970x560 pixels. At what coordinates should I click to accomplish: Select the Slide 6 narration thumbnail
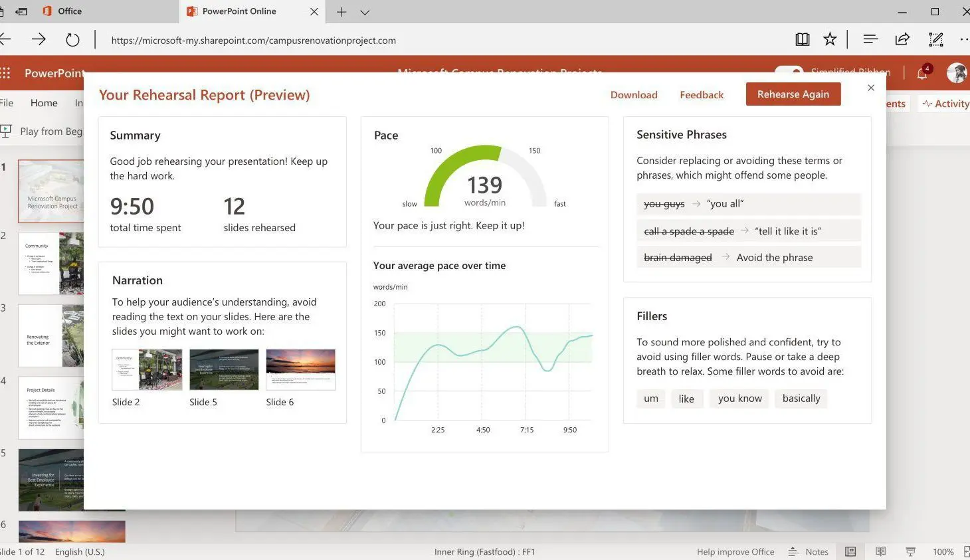point(300,369)
